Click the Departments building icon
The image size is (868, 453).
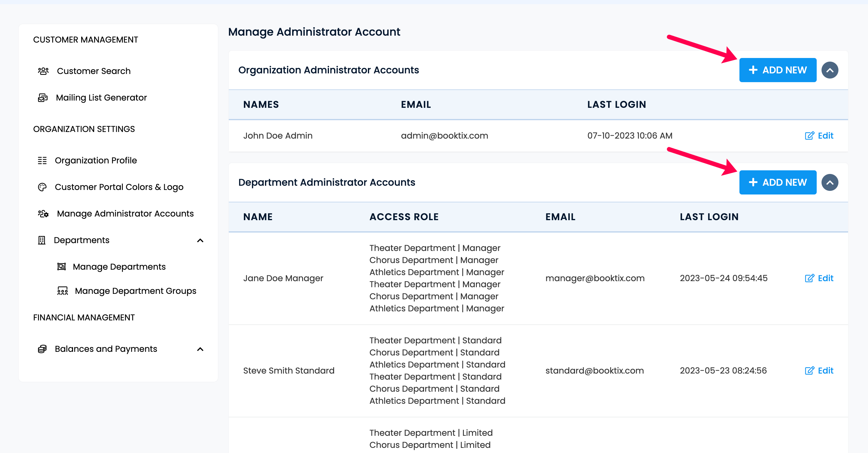42,240
